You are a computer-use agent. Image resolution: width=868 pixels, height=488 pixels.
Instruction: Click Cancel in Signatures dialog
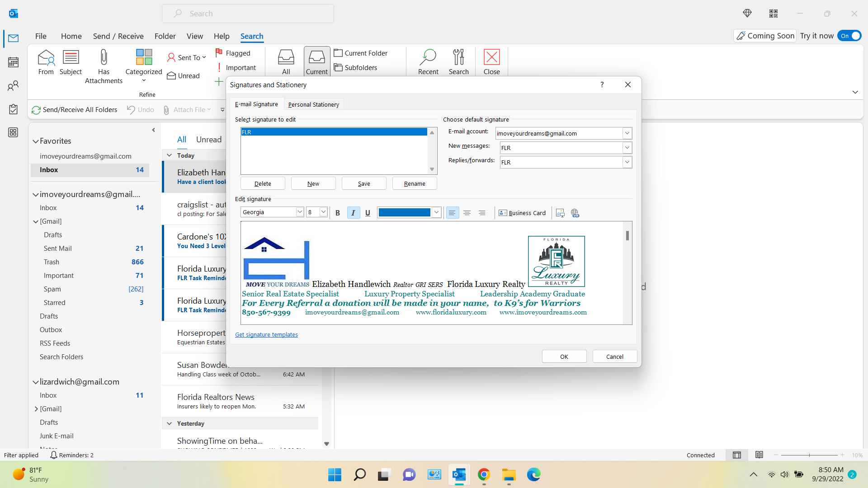coord(615,357)
